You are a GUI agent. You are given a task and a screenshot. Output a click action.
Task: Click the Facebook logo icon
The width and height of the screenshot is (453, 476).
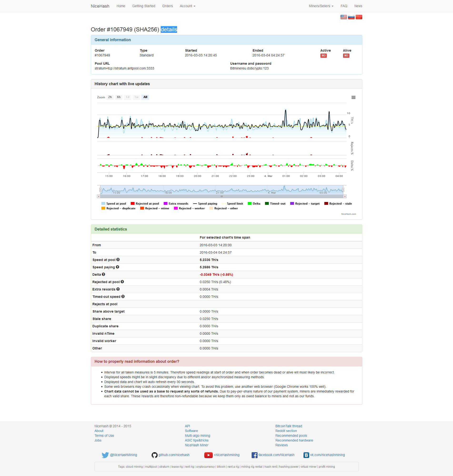(254, 455)
